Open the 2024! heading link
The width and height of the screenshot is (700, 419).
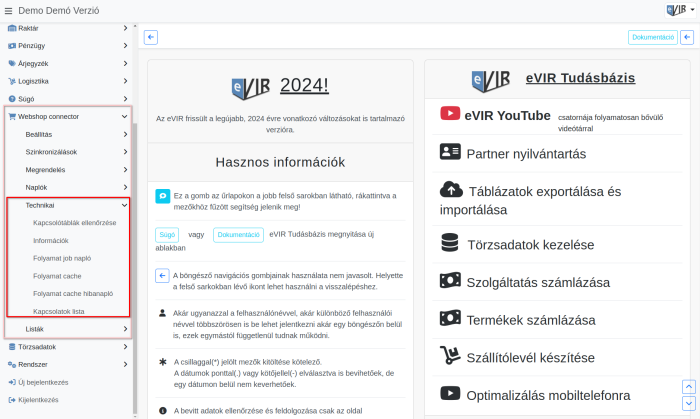(304, 85)
